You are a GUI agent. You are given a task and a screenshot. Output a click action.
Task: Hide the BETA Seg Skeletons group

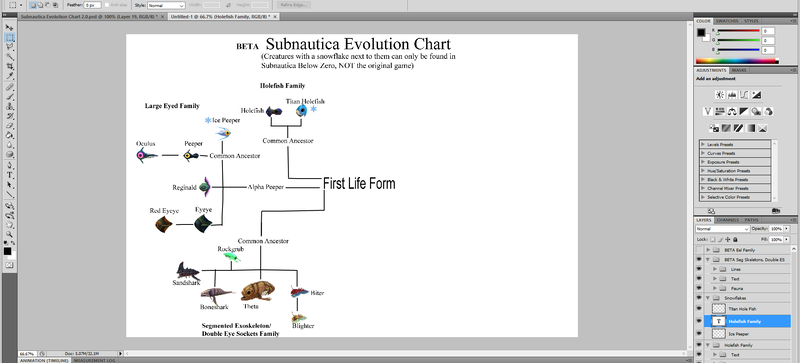point(698,259)
